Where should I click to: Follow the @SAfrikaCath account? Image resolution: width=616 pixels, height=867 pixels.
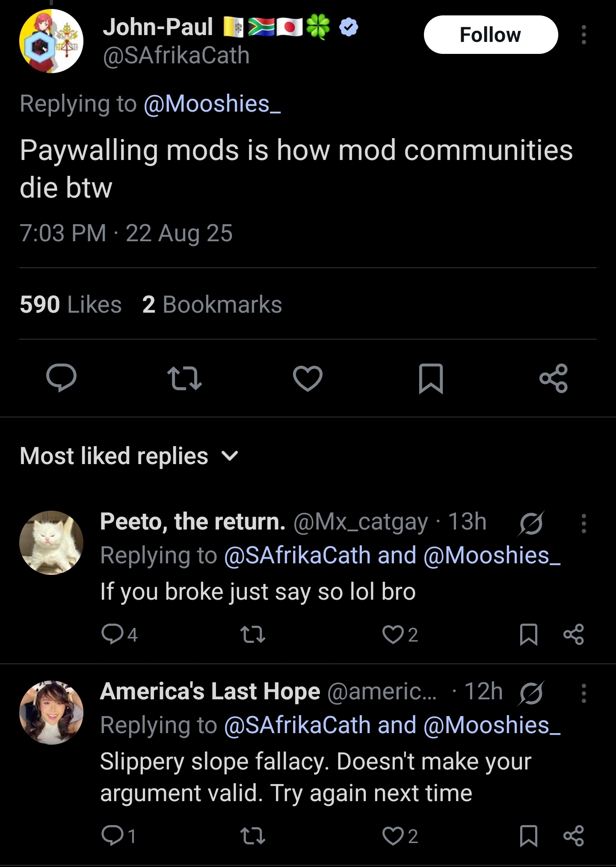491,35
